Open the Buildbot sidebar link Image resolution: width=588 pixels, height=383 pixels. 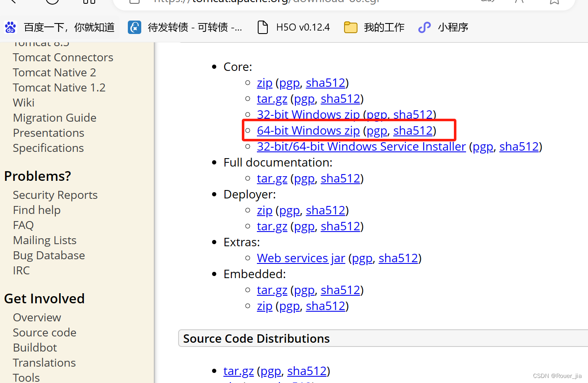[35, 348]
